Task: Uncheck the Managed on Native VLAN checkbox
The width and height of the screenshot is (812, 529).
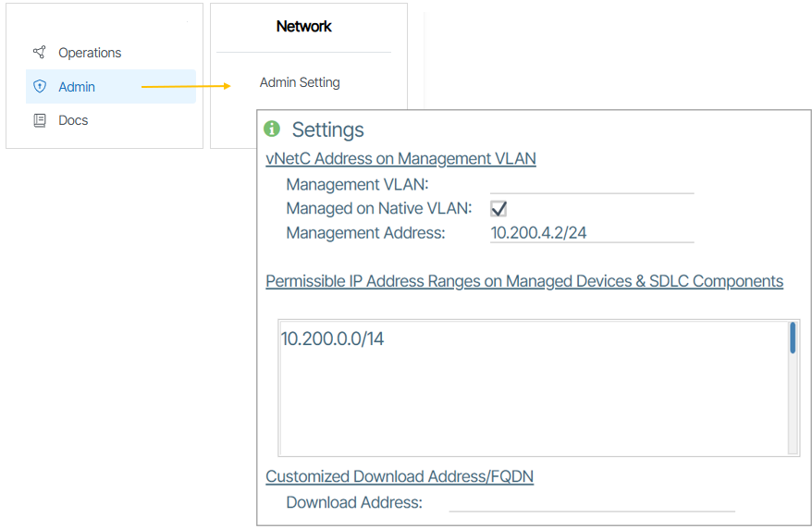Action: tap(498, 209)
